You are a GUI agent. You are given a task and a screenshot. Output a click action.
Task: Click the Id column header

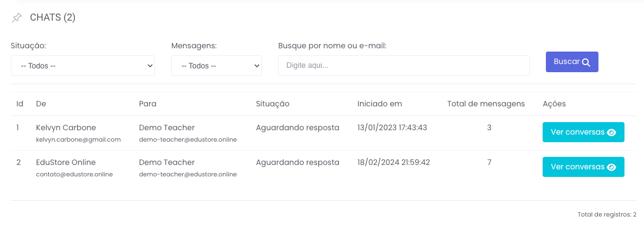(20, 104)
